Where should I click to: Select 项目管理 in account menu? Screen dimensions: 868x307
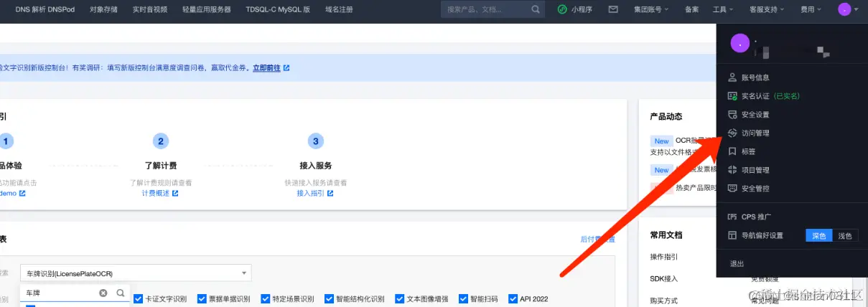(x=755, y=170)
